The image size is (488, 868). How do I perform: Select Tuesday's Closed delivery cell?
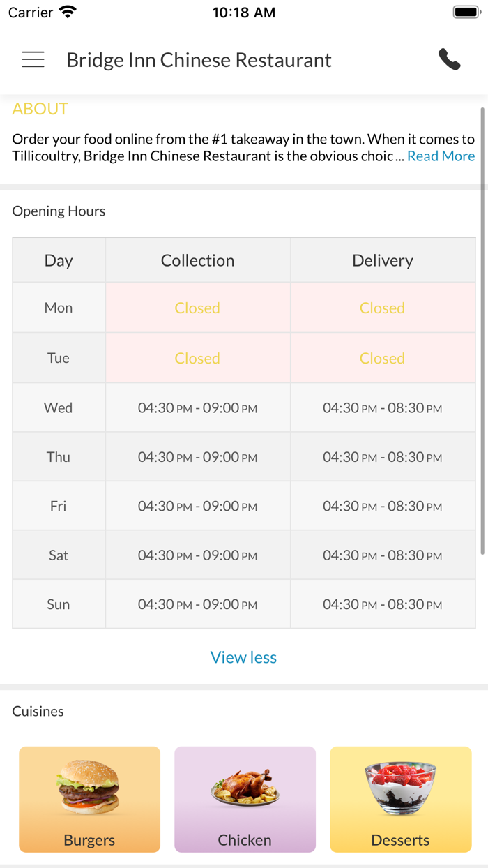tap(382, 358)
